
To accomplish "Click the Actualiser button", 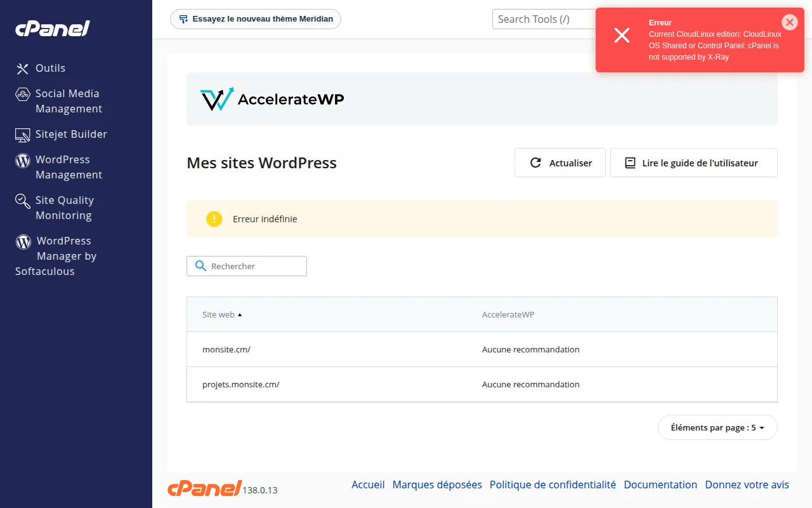I will coord(560,163).
